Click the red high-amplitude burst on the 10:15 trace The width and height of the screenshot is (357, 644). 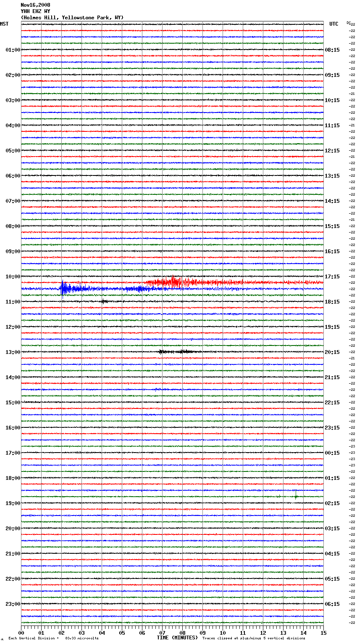174,282
